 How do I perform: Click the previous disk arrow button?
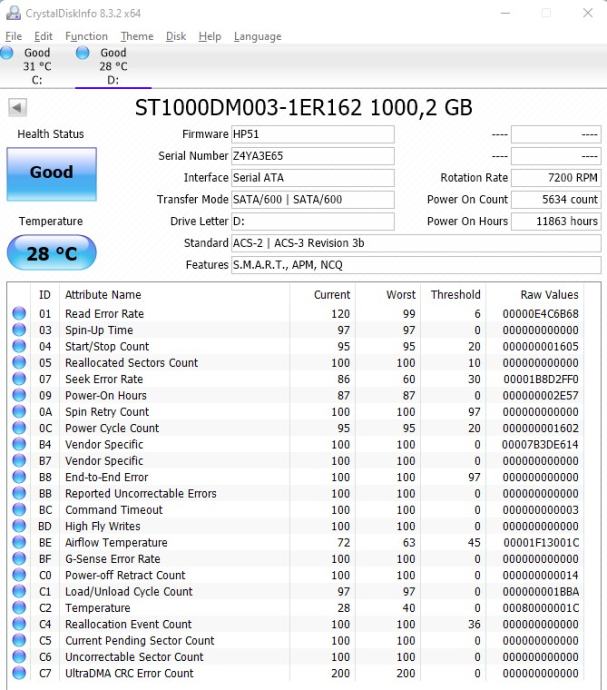(17, 107)
